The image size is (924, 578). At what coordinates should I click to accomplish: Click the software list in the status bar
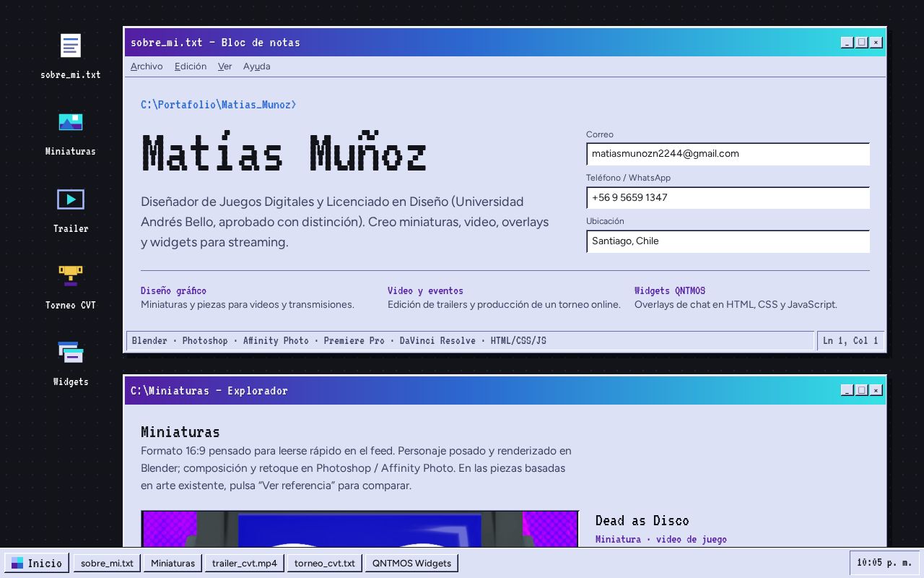tap(339, 341)
